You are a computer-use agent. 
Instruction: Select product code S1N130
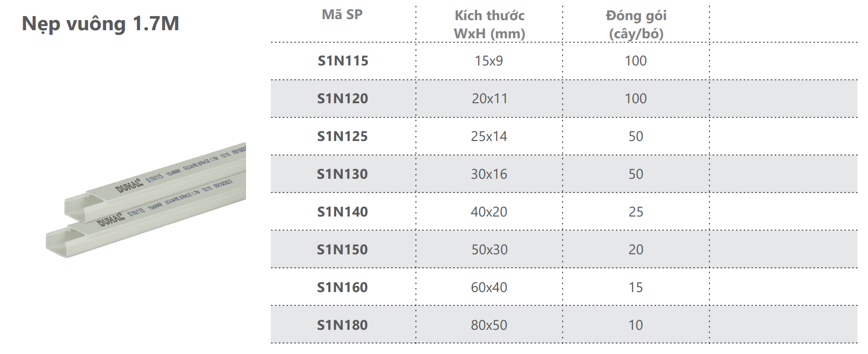tap(343, 174)
